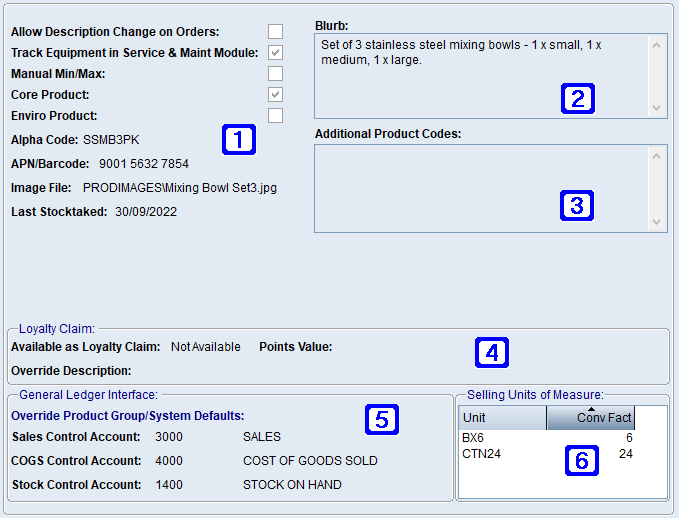Click callout marker 4 in Loyalty Claim
Image resolution: width=679 pixels, height=518 pixels.
pos(491,352)
